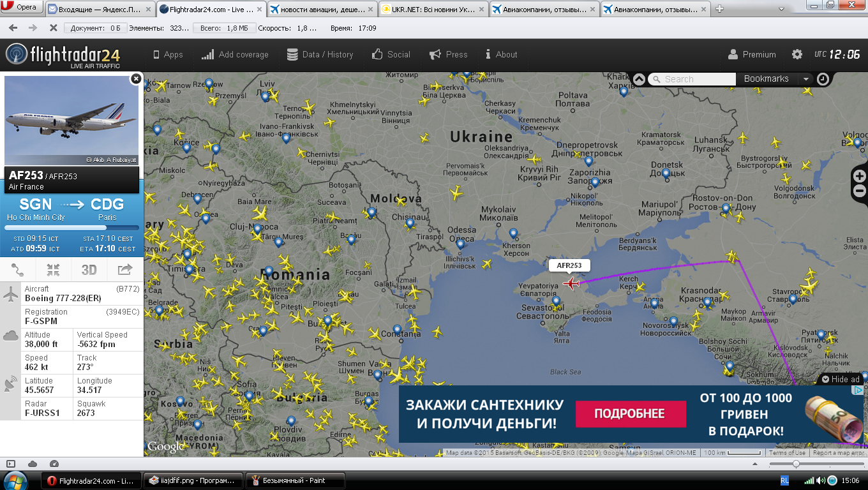Zoom out the map with minus
The width and height of the screenshot is (868, 490).
tap(859, 191)
